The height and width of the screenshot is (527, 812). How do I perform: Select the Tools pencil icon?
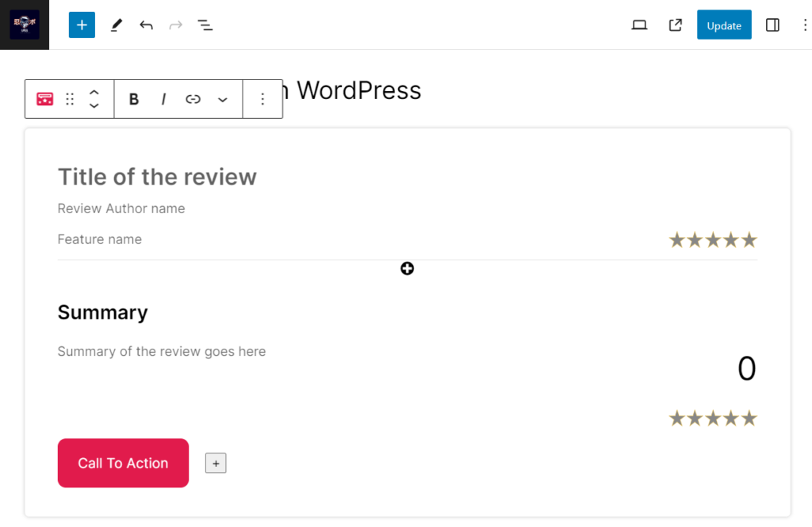(x=116, y=25)
